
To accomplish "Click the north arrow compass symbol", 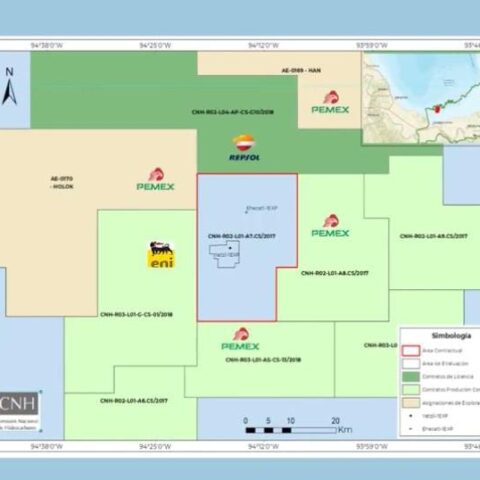I will tap(10, 87).
